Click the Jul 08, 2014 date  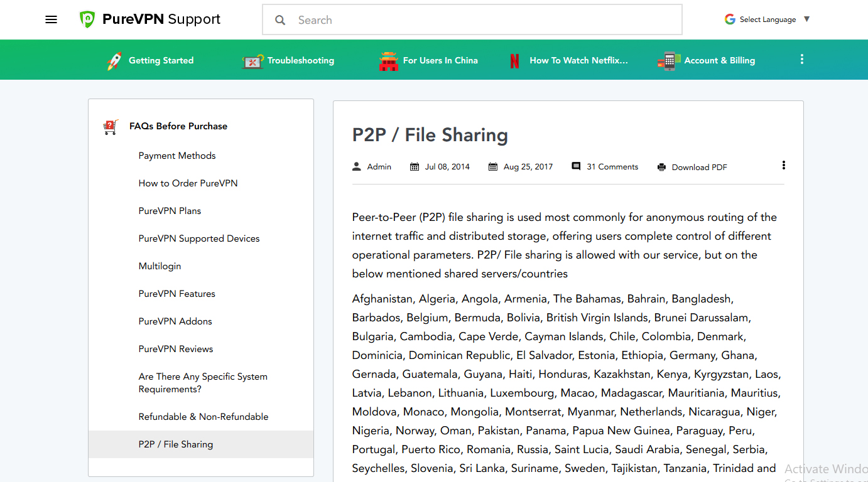pos(447,167)
